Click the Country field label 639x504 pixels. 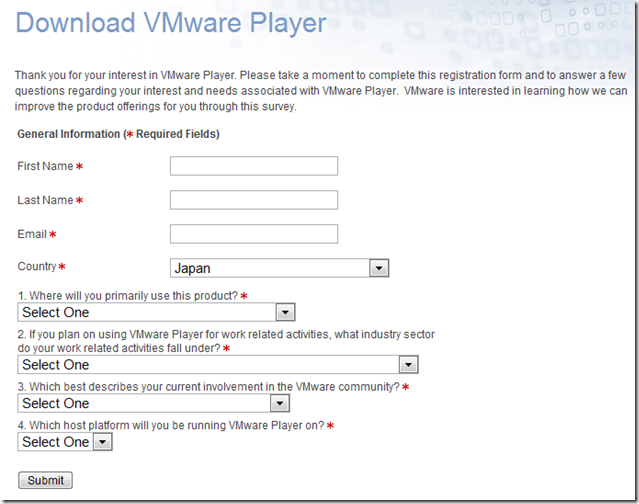click(x=37, y=266)
